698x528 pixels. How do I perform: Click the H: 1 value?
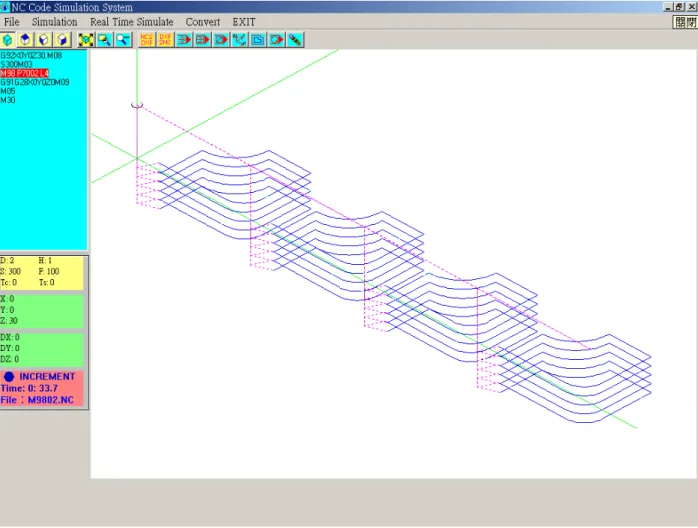coord(45,261)
